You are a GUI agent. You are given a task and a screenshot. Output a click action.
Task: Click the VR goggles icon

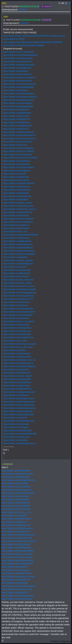tap(63, 3)
